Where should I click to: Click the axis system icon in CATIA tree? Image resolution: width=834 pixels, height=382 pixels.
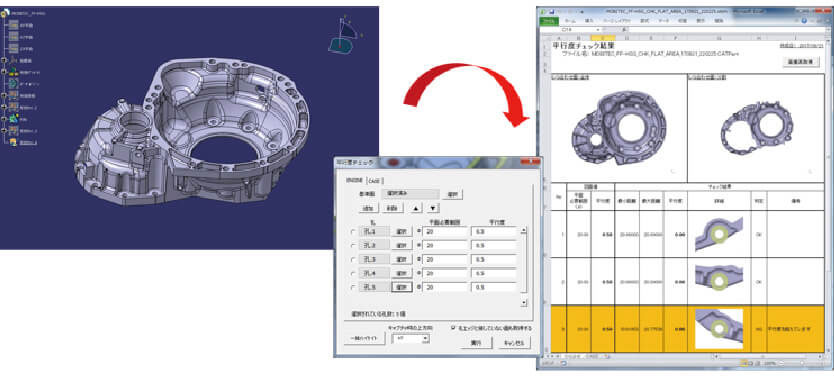click(13, 61)
